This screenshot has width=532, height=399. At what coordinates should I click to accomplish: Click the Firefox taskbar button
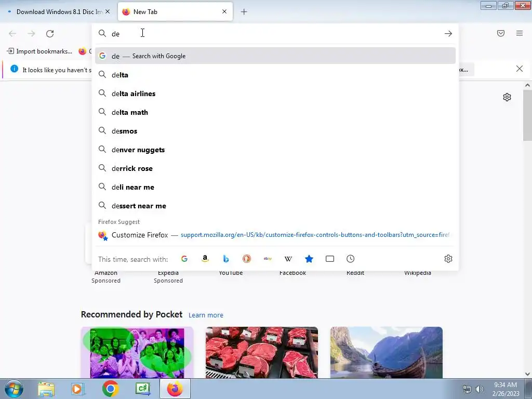175,389
